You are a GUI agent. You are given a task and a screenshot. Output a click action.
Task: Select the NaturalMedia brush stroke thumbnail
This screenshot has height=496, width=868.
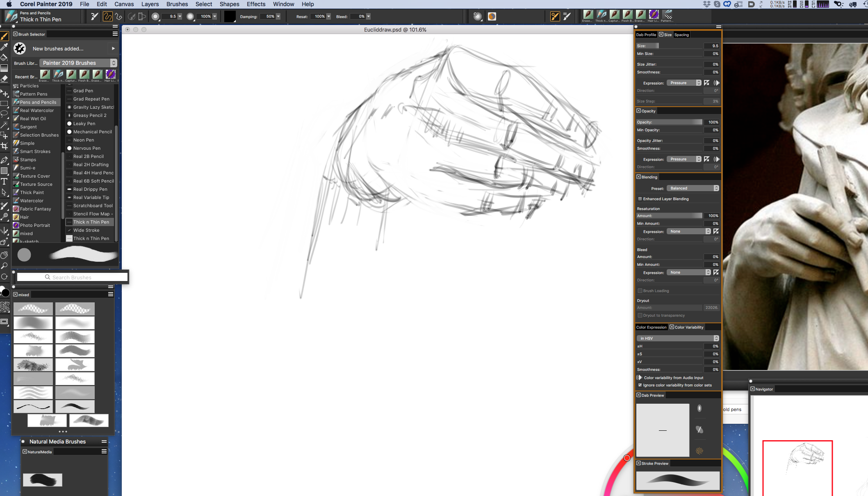click(x=43, y=480)
